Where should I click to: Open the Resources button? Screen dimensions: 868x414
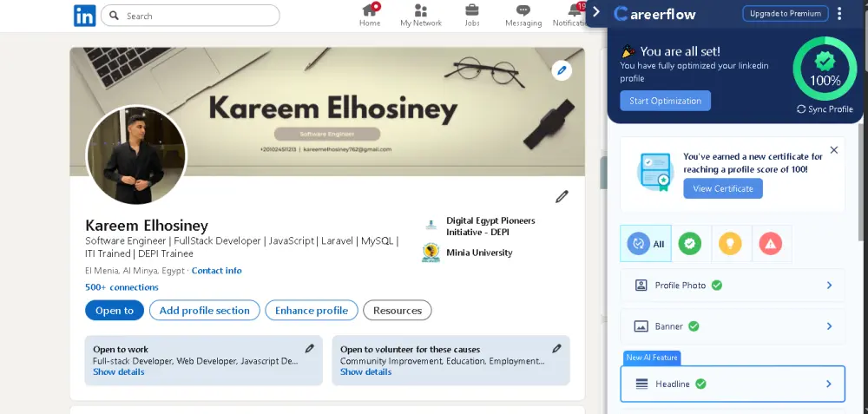pos(398,311)
